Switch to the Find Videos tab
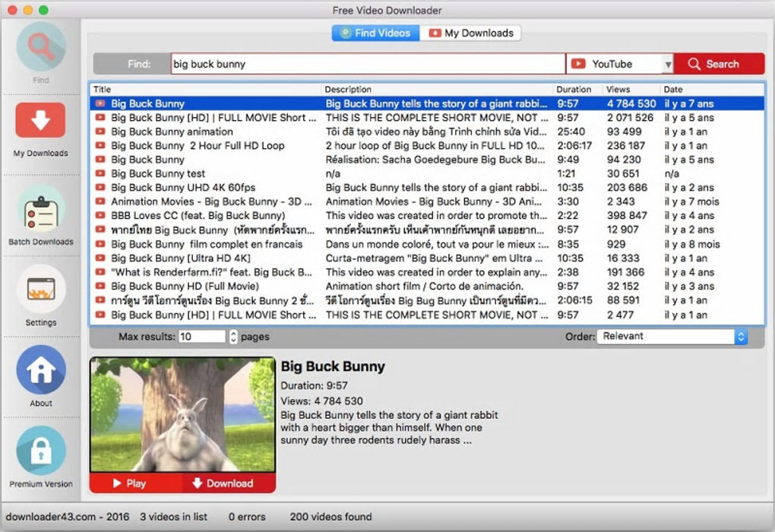The image size is (775, 532). [x=375, y=33]
